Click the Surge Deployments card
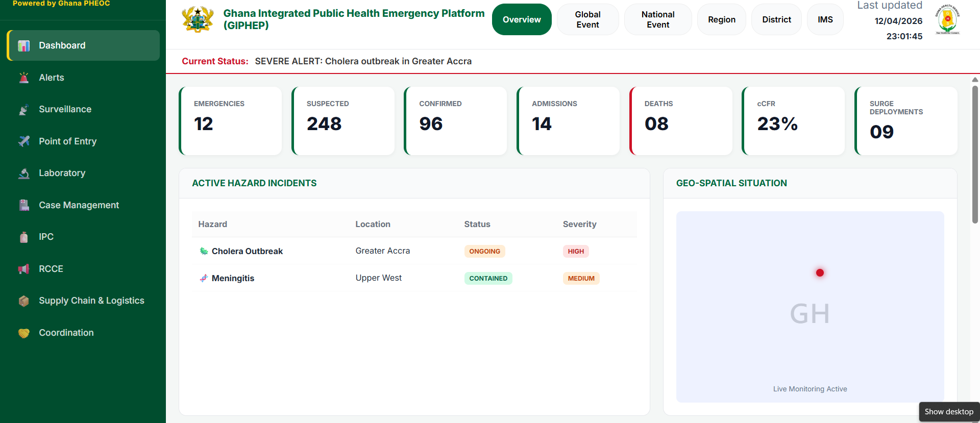The image size is (980, 423). coord(906,121)
